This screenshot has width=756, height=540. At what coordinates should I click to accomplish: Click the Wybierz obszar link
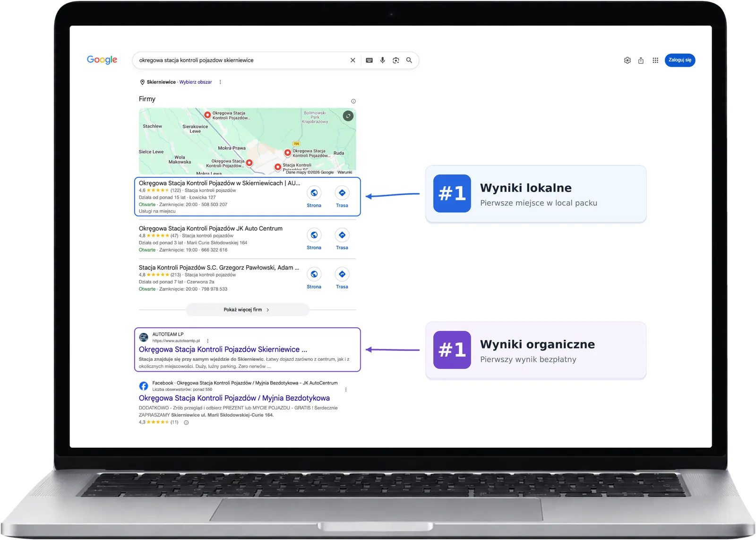[x=196, y=82]
